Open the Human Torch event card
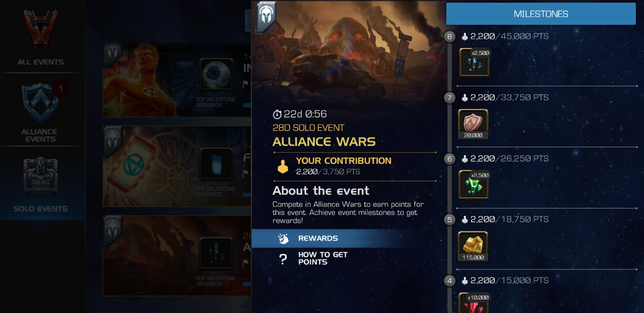Screen dimensions: 644x313 176,80
